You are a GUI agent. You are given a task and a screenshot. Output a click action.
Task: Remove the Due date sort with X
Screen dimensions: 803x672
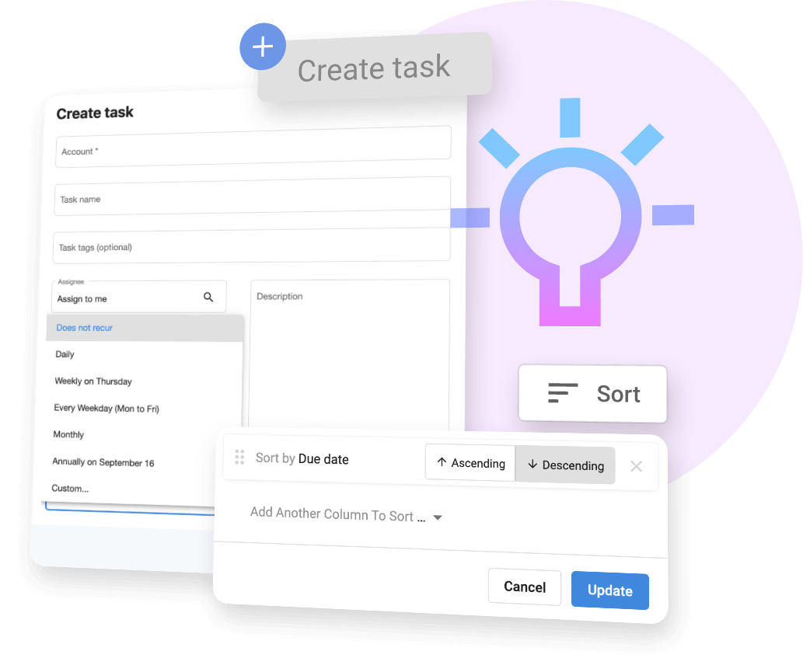(636, 466)
